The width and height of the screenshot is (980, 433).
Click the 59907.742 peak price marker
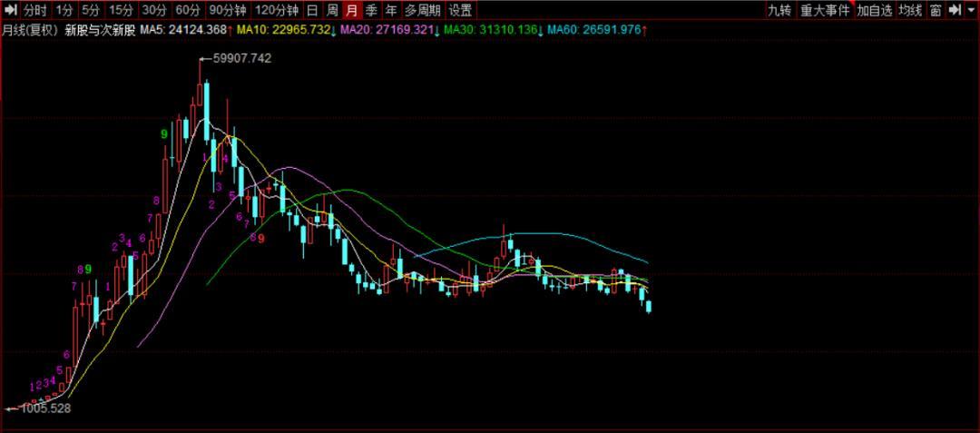tap(241, 58)
